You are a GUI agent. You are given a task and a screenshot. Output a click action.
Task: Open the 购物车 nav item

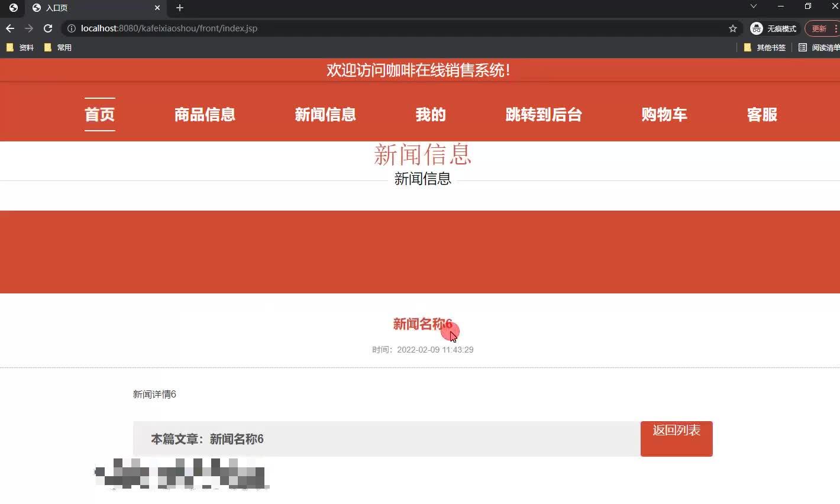click(x=664, y=114)
